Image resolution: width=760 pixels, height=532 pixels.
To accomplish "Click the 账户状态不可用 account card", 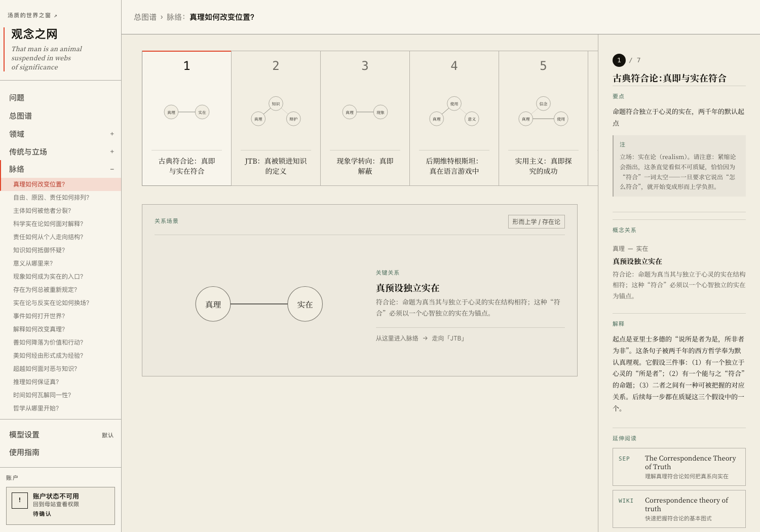I will (60, 506).
